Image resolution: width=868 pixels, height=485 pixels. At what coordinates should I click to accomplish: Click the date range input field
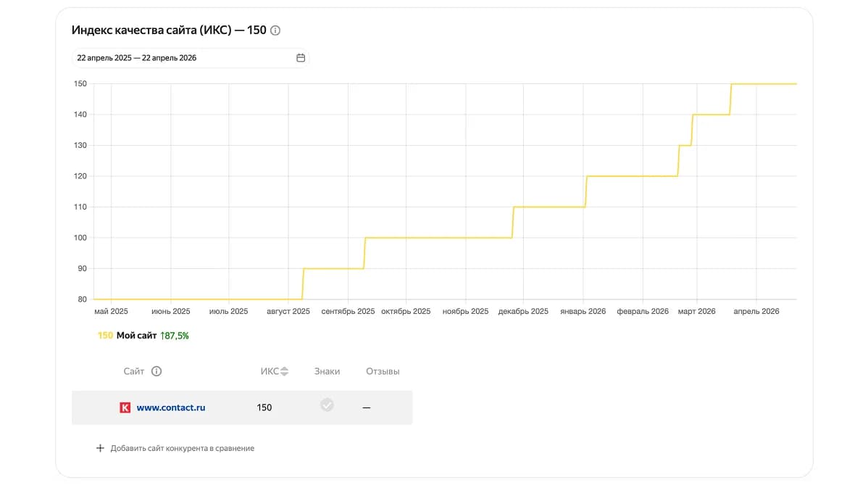191,57
